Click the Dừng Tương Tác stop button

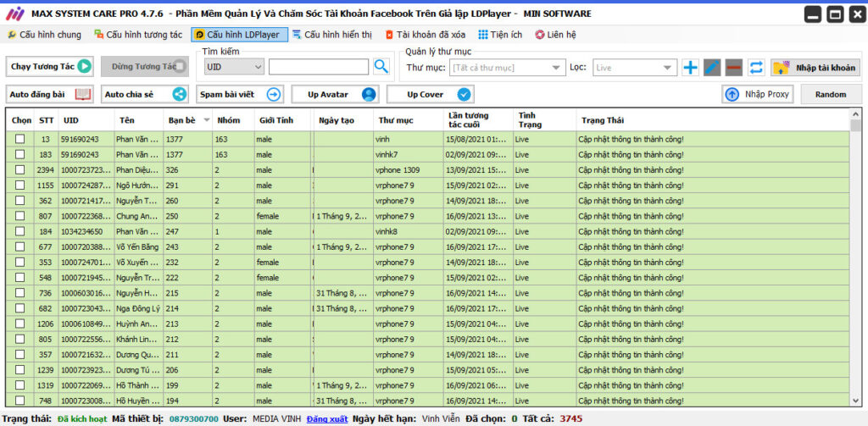click(x=144, y=66)
